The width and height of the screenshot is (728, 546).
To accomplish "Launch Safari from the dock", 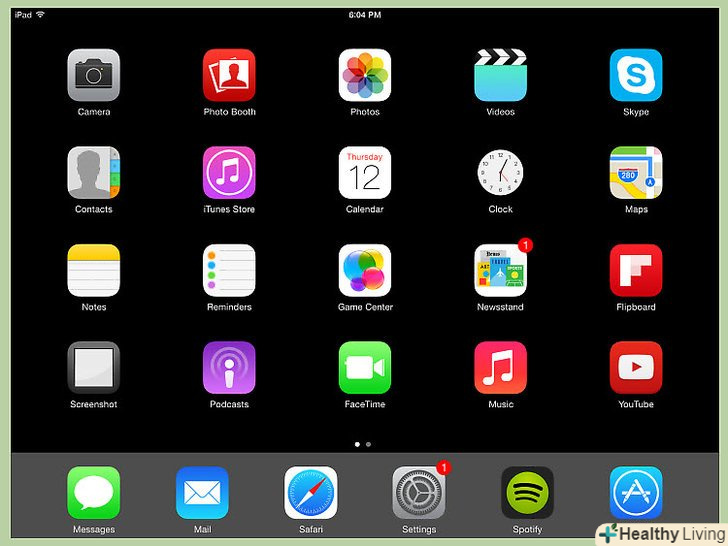I will pyautogui.click(x=311, y=493).
